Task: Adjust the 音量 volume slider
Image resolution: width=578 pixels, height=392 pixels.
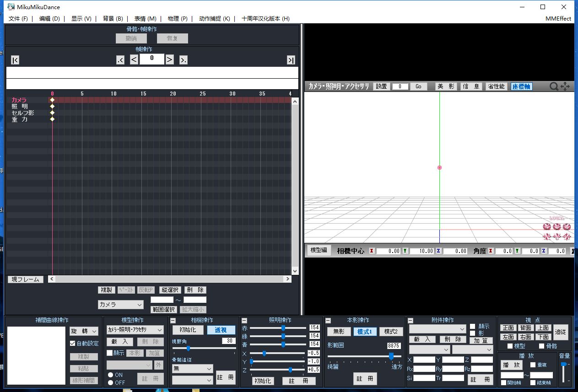Action: 564,372
